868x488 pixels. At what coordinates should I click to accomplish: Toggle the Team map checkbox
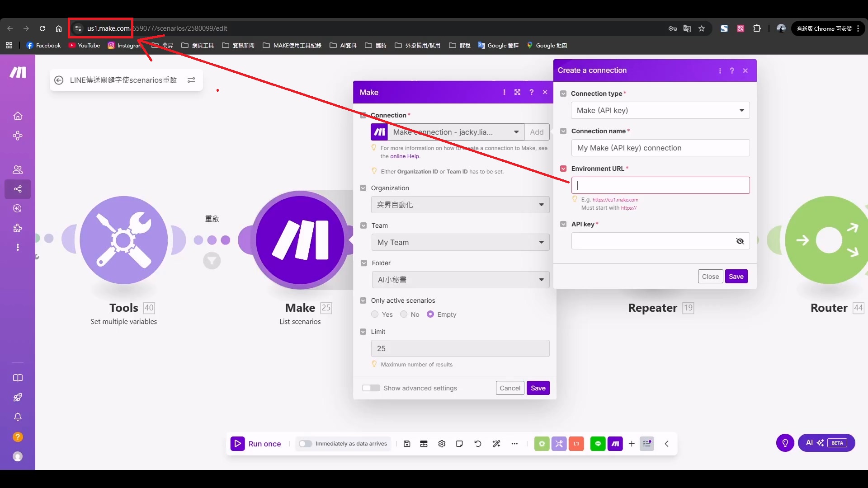(x=363, y=225)
